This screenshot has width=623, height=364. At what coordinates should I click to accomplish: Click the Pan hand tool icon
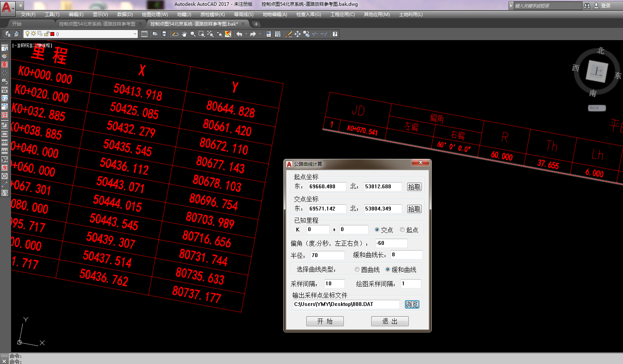[x=184, y=34]
